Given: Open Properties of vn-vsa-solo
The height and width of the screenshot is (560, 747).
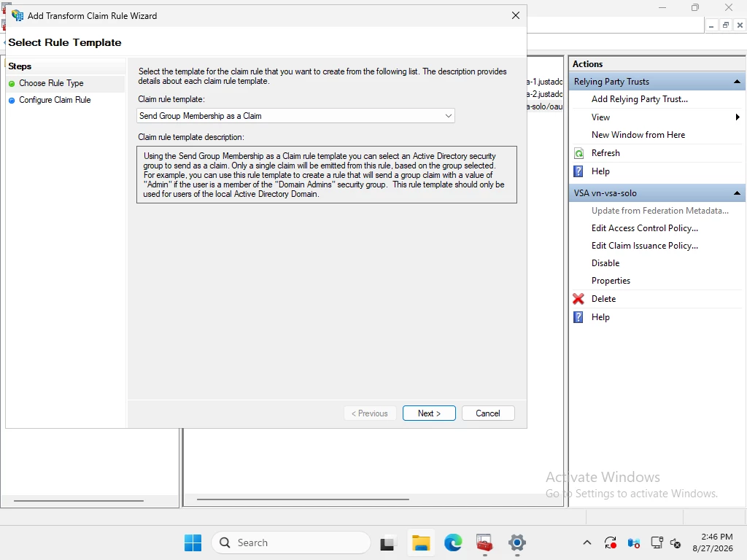Looking at the screenshot, I should 611,281.
